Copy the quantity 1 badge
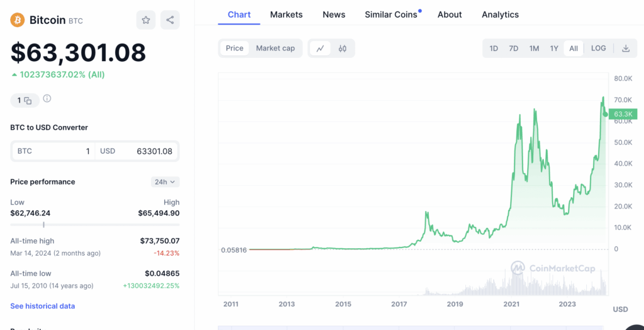Viewport: 644px width, 330px height. [x=25, y=100]
